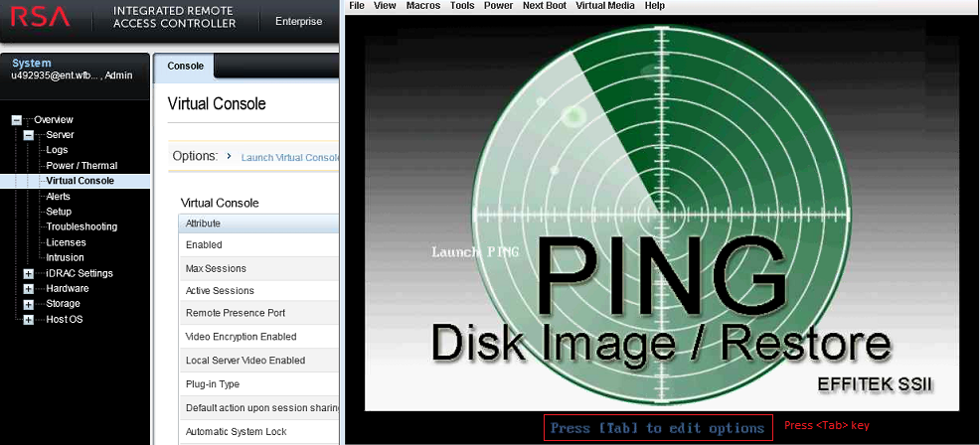Image resolution: width=980 pixels, height=445 pixels.
Task: Click the Default action upon session sharing row
Action: 258,407
